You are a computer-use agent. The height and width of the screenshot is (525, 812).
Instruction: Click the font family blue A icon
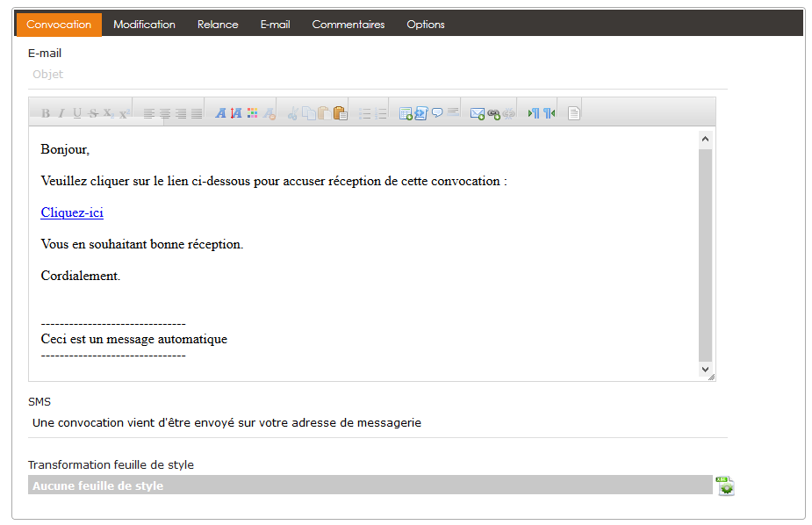(220, 113)
